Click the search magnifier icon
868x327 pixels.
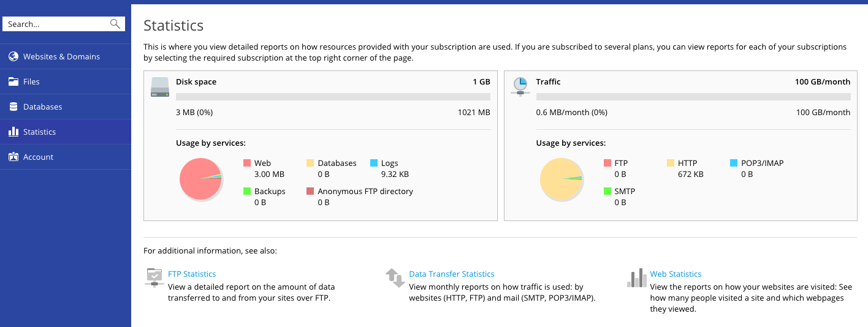pyautogui.click(x=115, y=24)
